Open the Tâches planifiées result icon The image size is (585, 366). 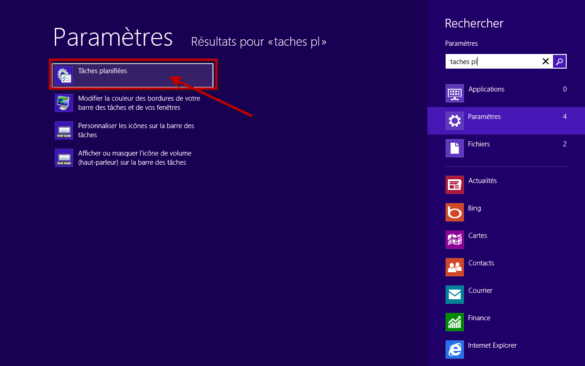point(64,76)
